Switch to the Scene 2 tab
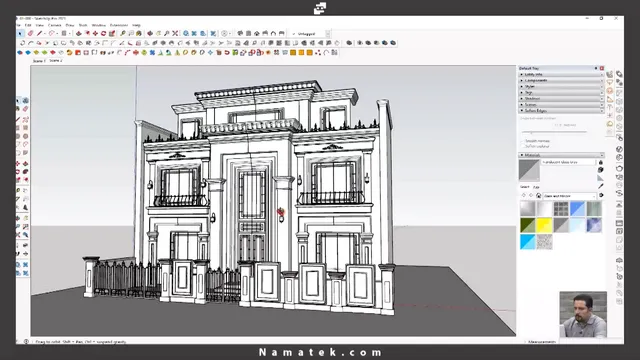The width and height of the screenshot is (640, 360). pyautogui.click(x=56, y=60)
